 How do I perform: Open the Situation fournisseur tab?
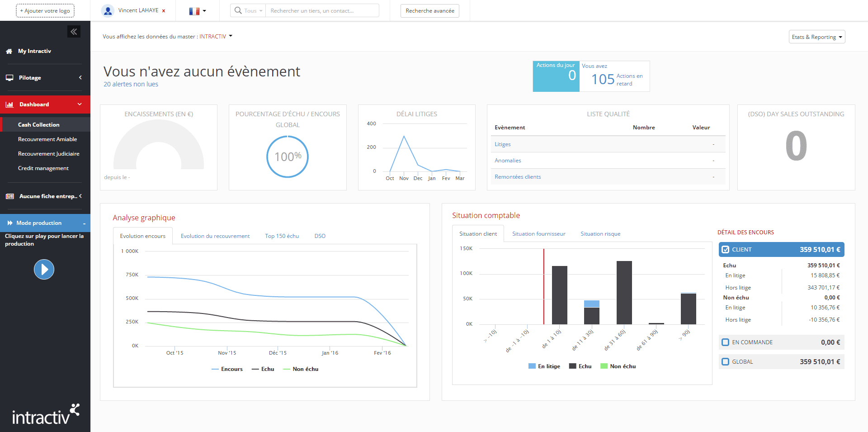pos(538,234)
